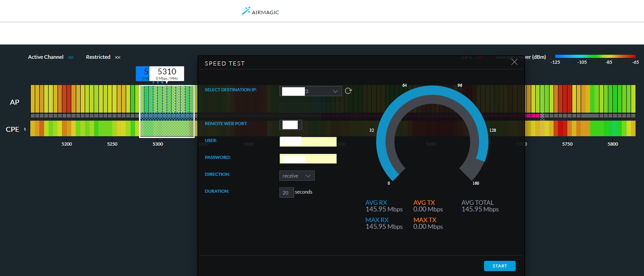The width and height of the screenshot is (644, 276).
Task: Click the AP spectrum bar near 5800
Action: pyautogui.click(x=613, y=99)
